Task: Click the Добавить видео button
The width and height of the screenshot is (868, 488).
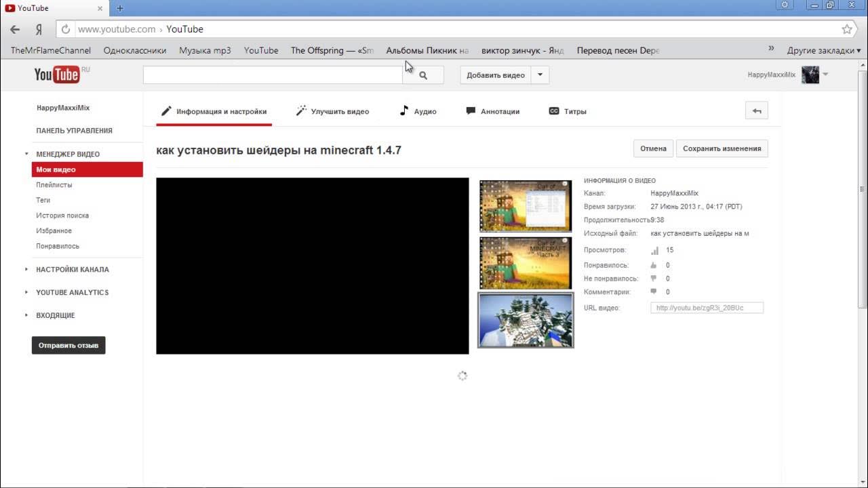Action: pyautogui.click(x=496, y=75)
